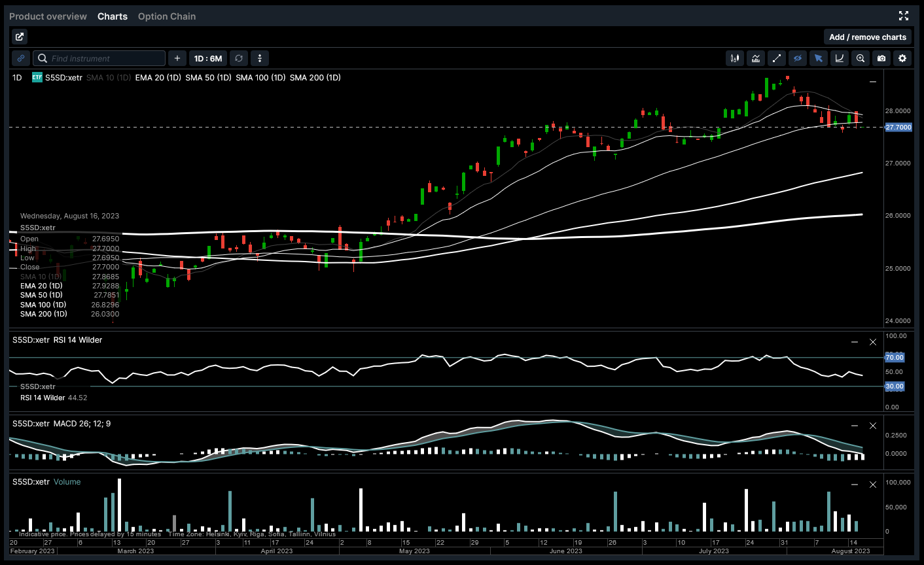Switch to the Product overview tab

pyautogui.click(x=48, y=16)
